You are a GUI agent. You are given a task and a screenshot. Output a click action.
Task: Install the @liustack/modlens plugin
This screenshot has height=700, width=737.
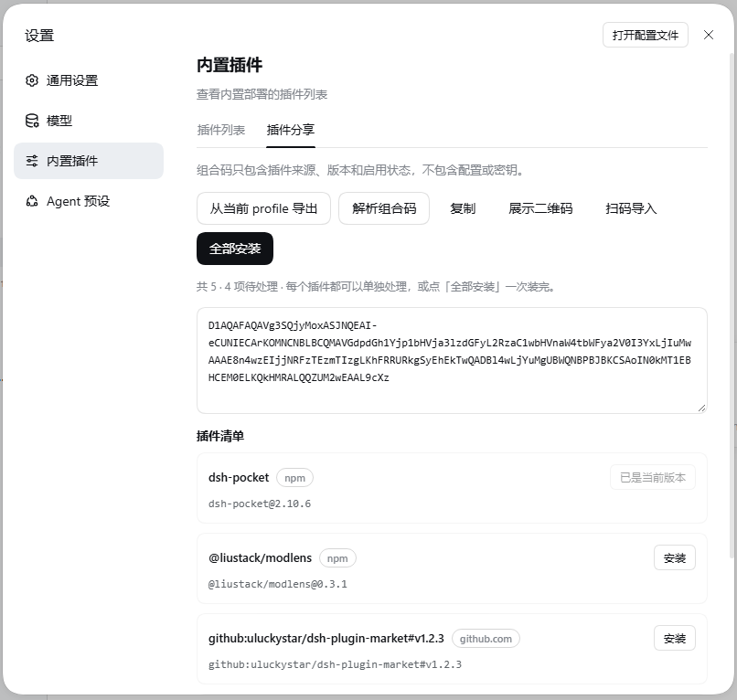675,557
